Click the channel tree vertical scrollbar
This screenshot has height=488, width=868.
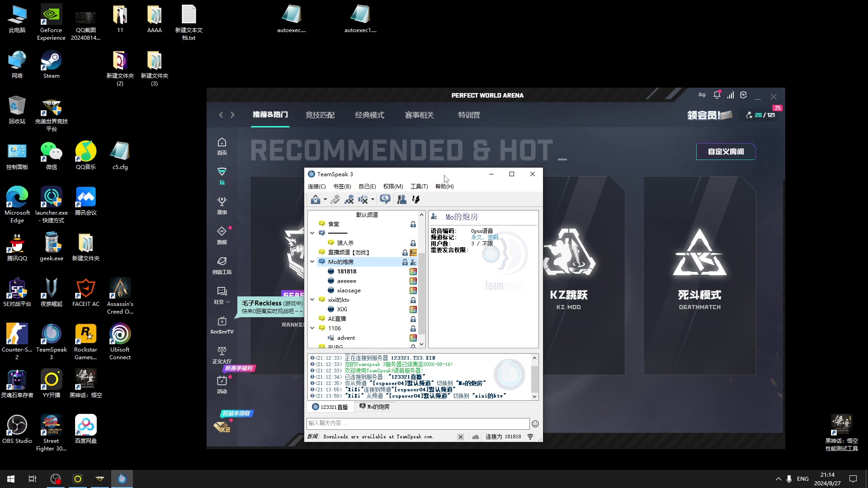point(421,294)
